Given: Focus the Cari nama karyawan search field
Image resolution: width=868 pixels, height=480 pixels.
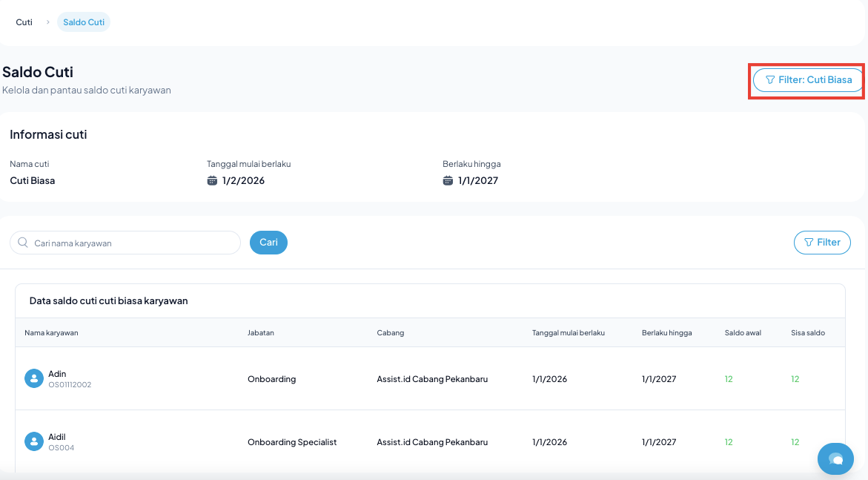Looking at the screenshot, I should point(133,243).
